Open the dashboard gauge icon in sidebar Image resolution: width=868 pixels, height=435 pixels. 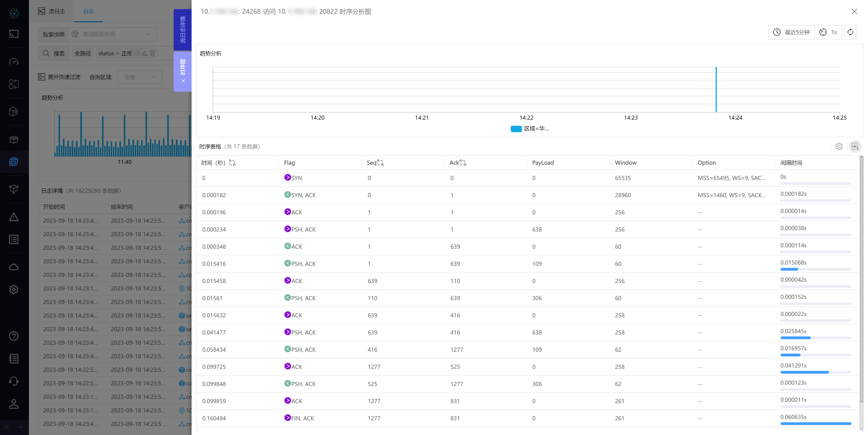14,62
